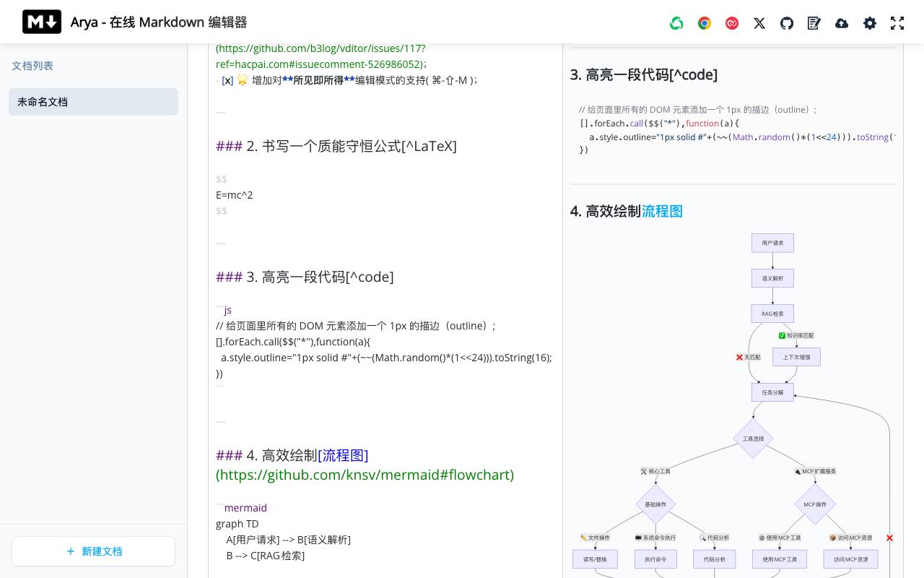Toggle the [x] task checkbox in editor
This screenshot has height=578, width=924.
227,80
